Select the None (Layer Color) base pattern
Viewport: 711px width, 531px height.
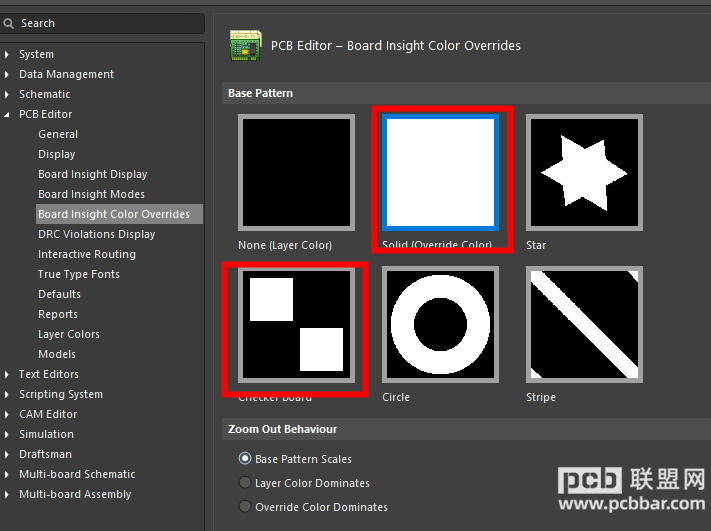point(296,172)
